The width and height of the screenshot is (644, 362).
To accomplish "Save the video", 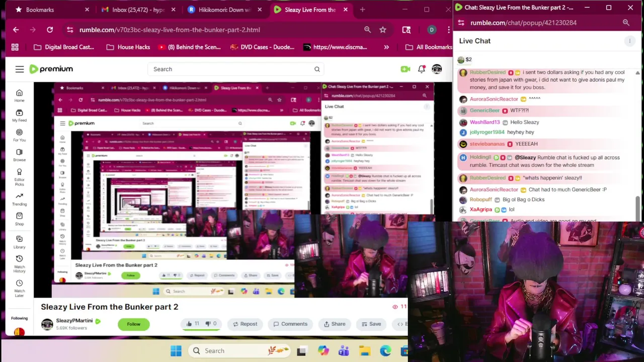I will (371, 324).
